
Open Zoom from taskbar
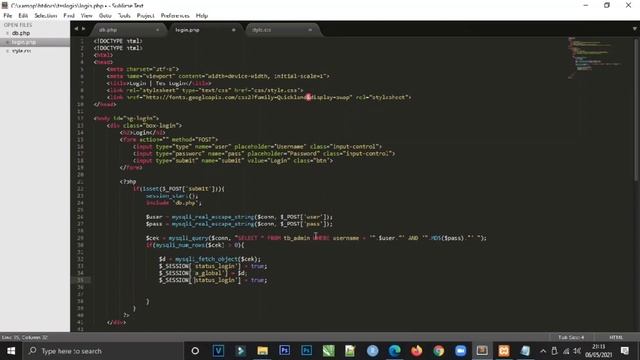pyautogui.click(x=461, y=351)
